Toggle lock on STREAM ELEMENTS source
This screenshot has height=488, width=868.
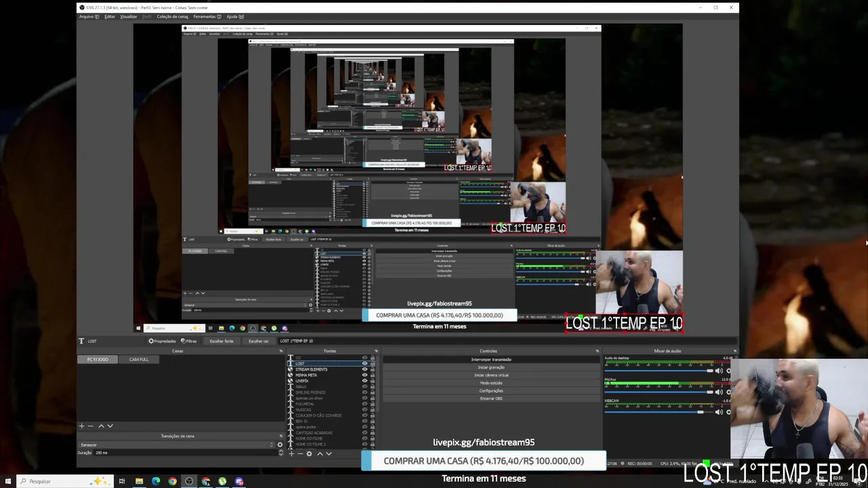click(x=372, y=369)
